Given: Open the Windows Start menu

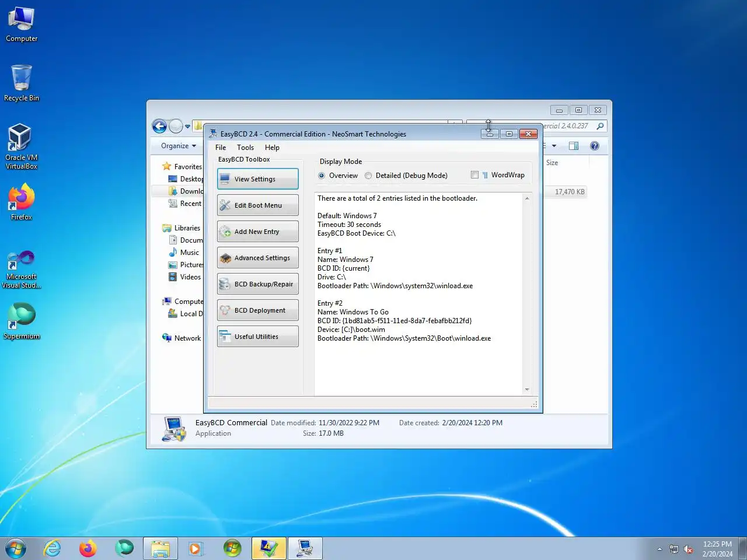Looking at the screenshot, I should 16,548.
